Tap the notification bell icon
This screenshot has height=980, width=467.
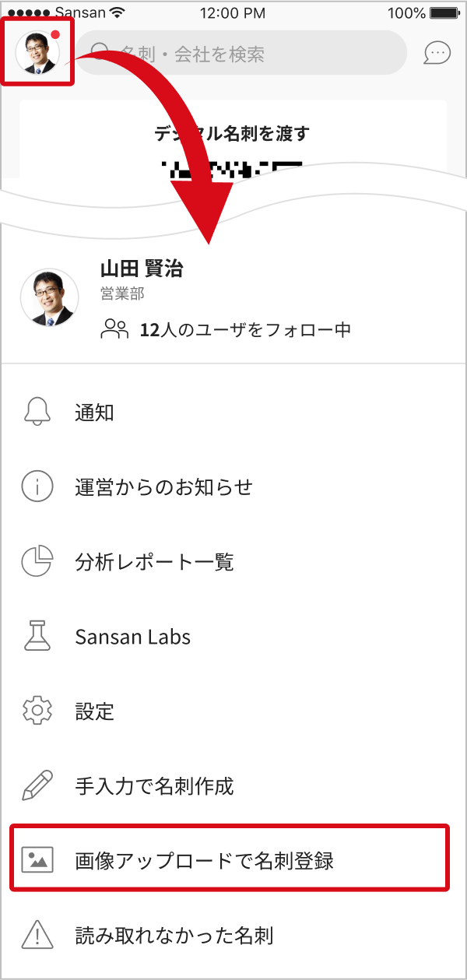click(x=37, y=413)
